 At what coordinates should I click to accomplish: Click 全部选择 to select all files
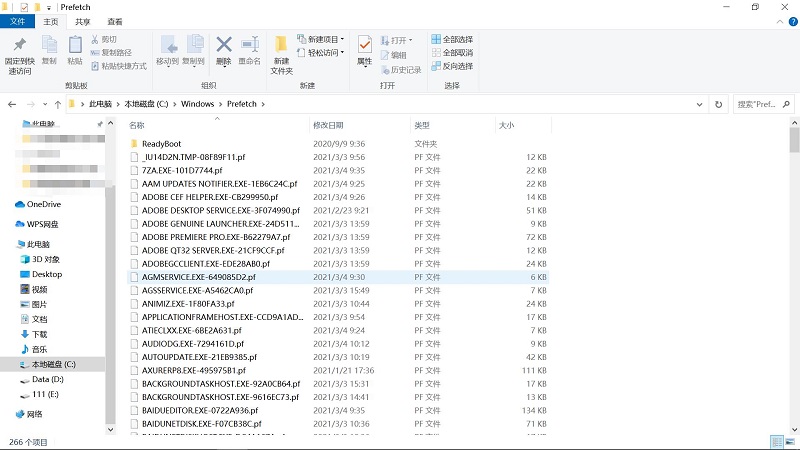pyautogui.click(x=452, y=39)
